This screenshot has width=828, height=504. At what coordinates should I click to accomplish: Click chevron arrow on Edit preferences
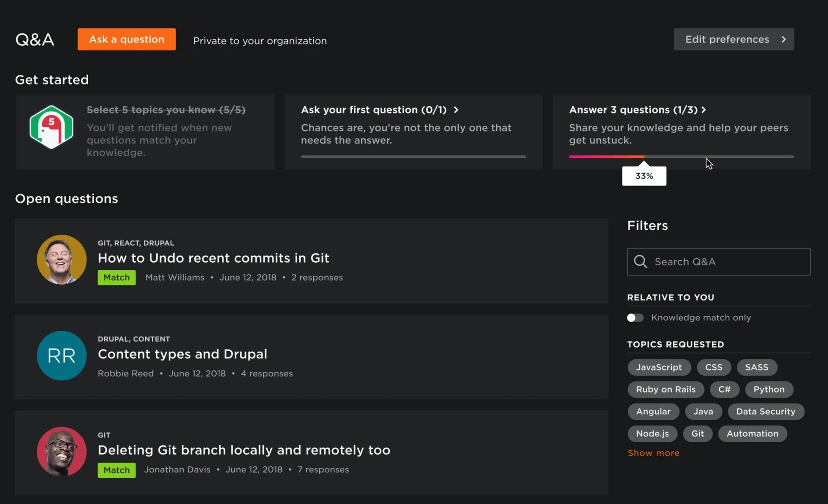[783, 39]
